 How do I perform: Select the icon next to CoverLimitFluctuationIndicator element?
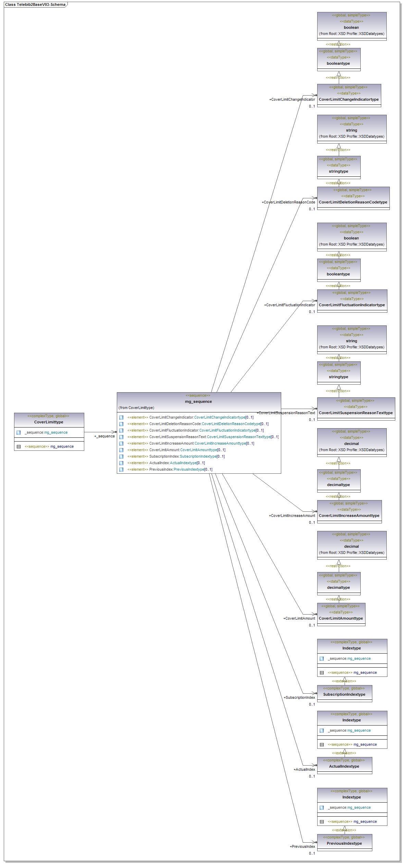click(121, 431)
